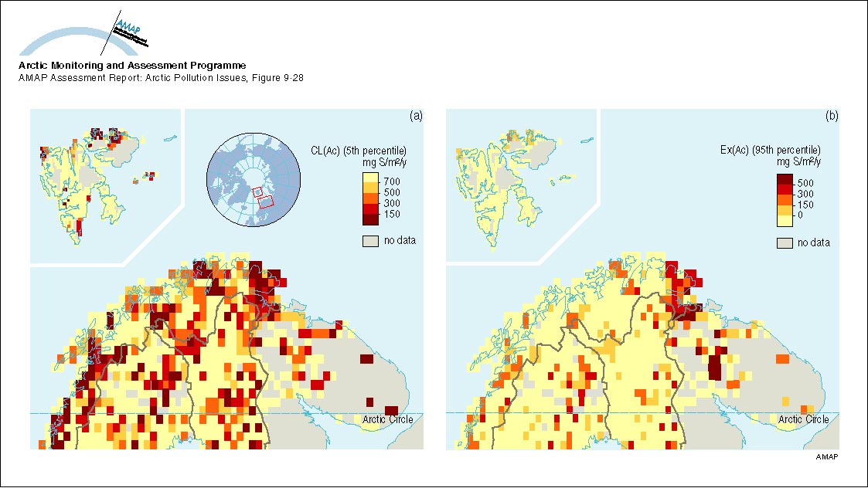Click the small AMAP credit at bottom right
This screenshot has width=868, height=488.
coord(826,458)
